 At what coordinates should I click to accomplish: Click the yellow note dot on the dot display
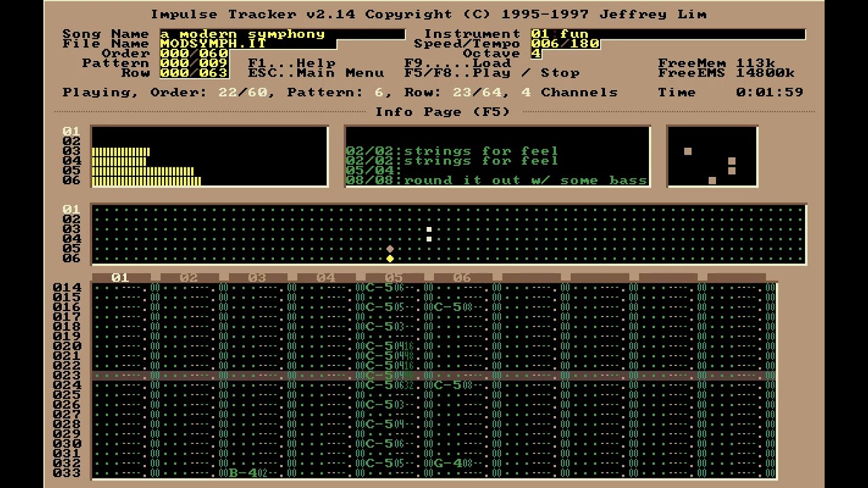390,258
